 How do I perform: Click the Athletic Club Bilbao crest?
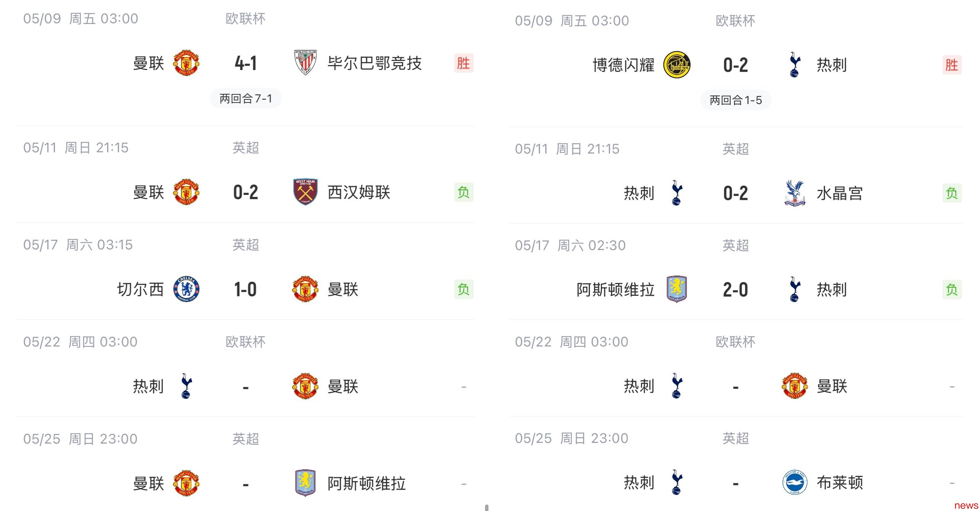pos(305,62)
